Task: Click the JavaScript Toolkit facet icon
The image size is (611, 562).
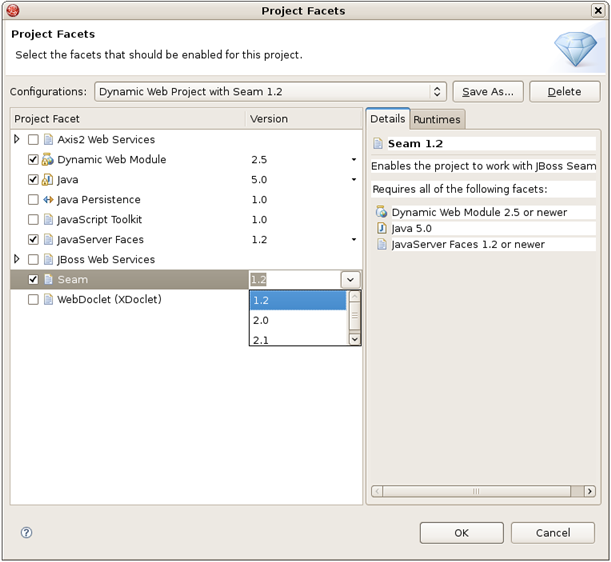Action: click(48, 220)
